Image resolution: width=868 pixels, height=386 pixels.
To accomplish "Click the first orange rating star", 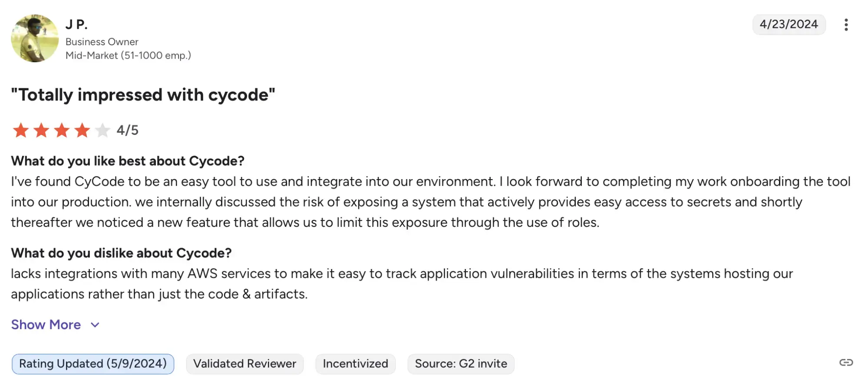I will [x=21, y=130].
